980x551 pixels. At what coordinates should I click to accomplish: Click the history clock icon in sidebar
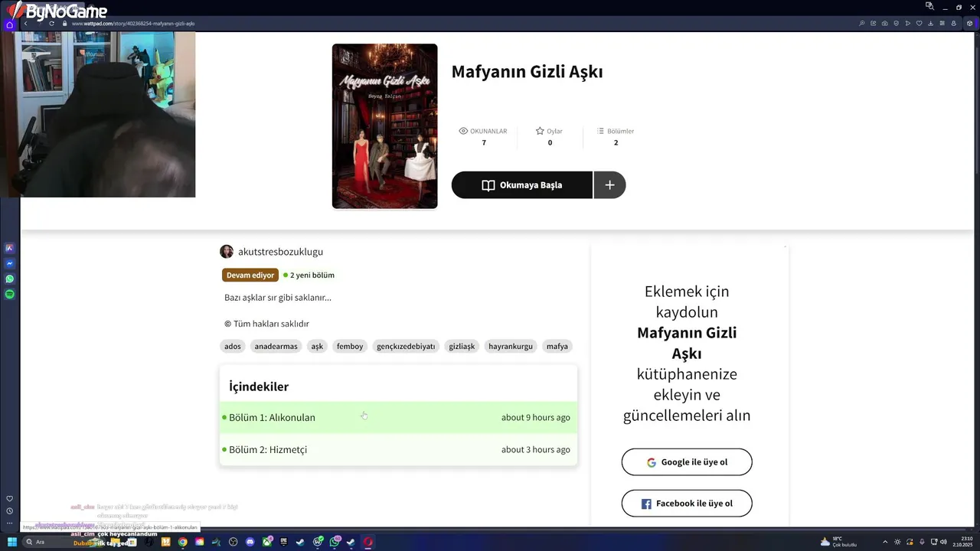click(9, 511)
